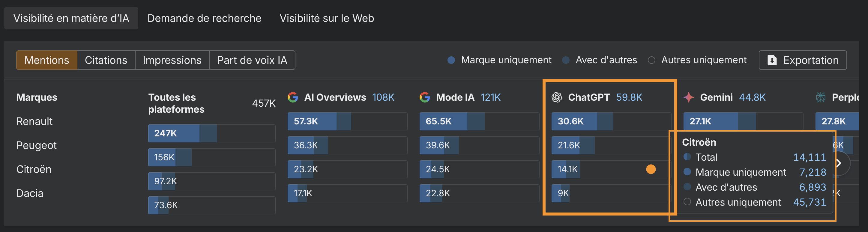Click the Perplexity logo icon
Screen dimensions: 868x232
pyautogui.click(x=821, y=97)
